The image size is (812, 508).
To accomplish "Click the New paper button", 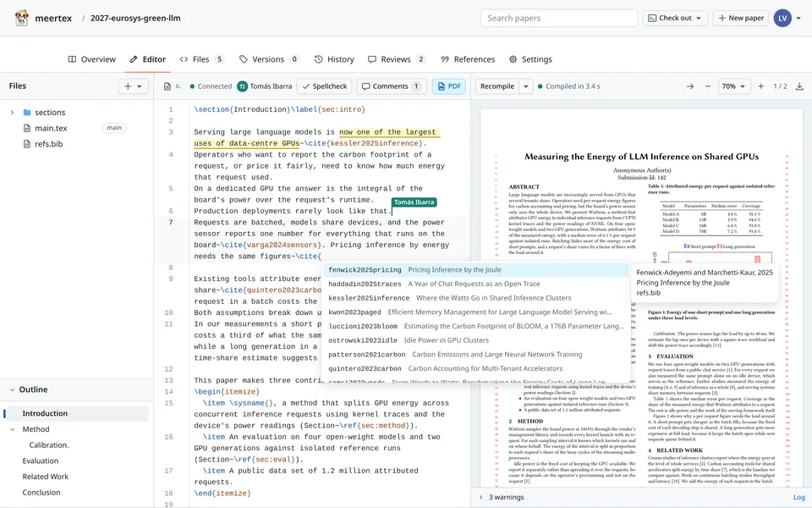I will tap(741, 18).
